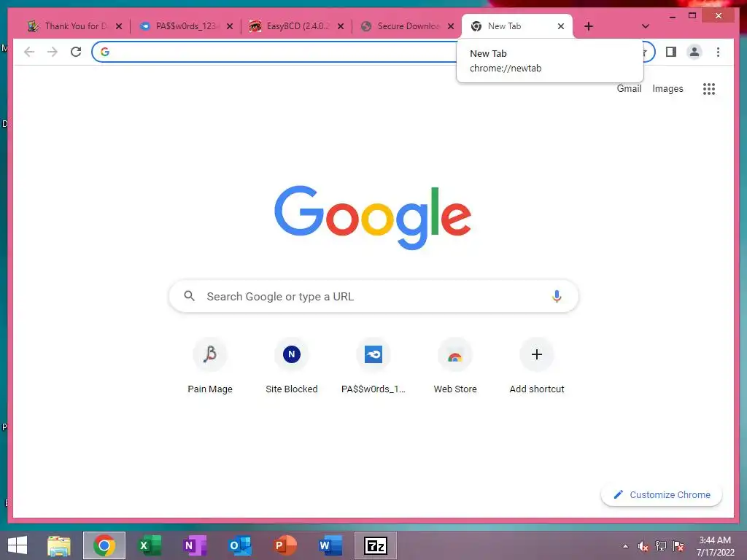The image size is (747, 560).
Task: Launch OneNote from the taskbar
Action: coord(195,545)
